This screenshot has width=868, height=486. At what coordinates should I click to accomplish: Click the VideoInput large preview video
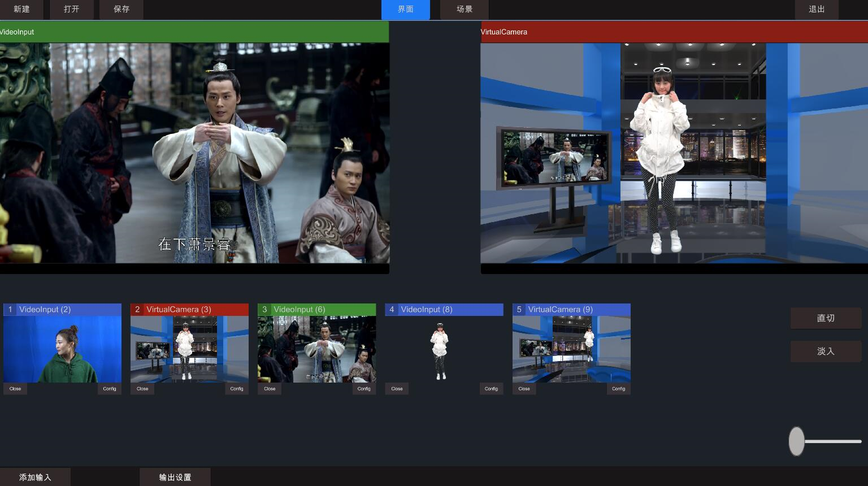tap(194, 153)
